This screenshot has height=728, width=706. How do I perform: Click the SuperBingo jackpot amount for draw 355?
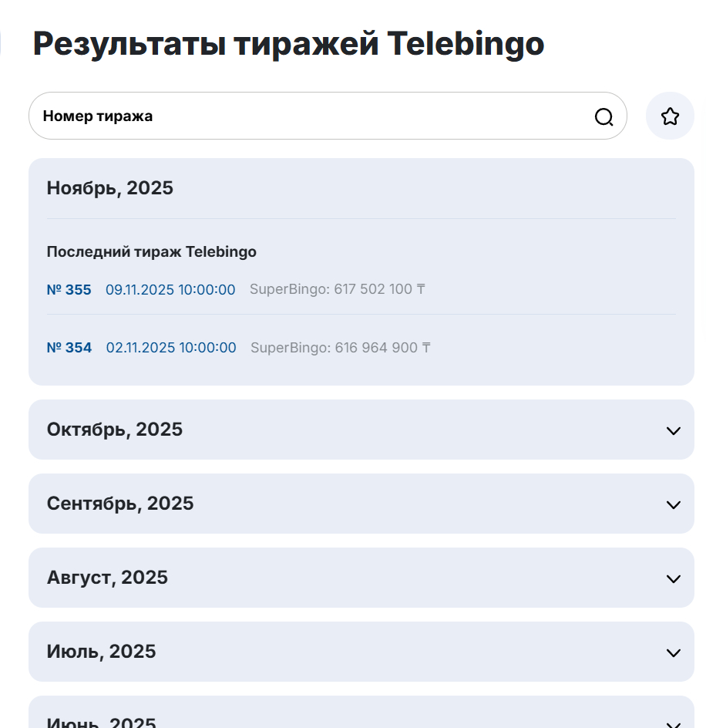338,289
